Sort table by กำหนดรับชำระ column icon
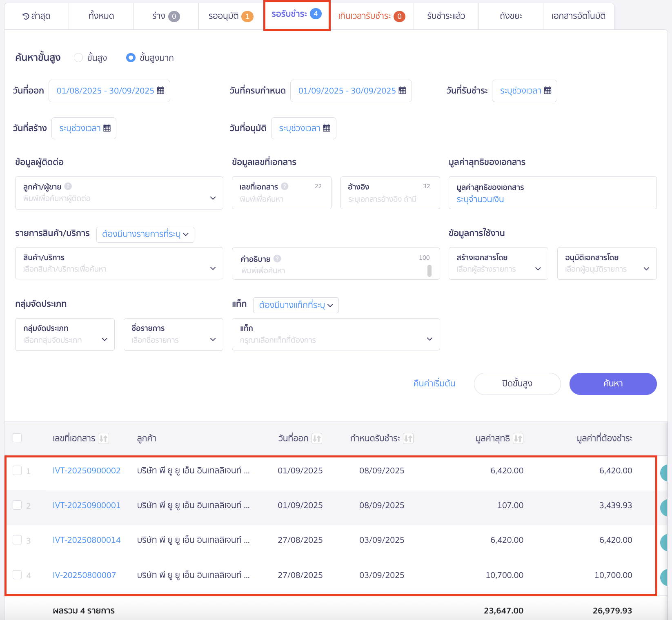Image resolution: width=672 pixels, height=620 pixels. [408, 438]
